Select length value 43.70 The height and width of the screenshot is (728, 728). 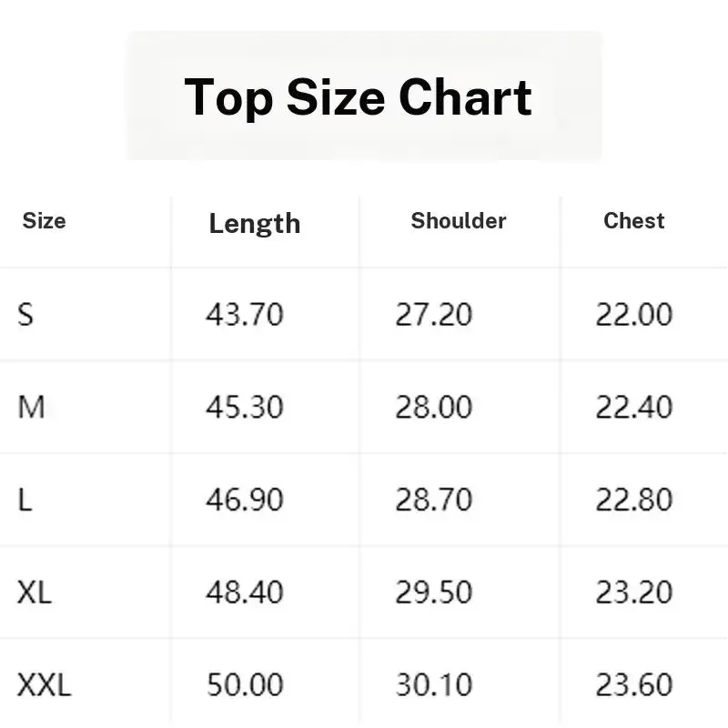tap(245, 314)
